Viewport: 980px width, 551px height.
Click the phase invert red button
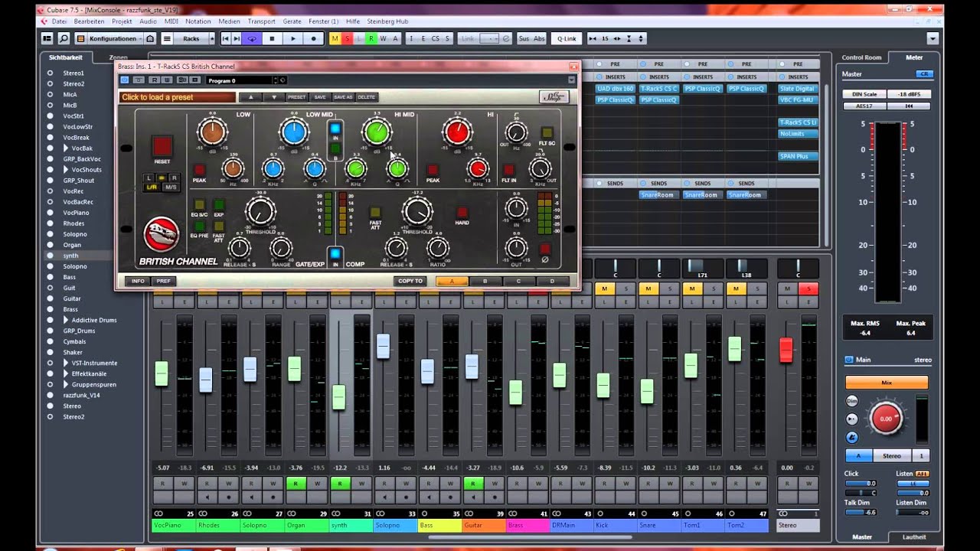[x=545, y=249]
